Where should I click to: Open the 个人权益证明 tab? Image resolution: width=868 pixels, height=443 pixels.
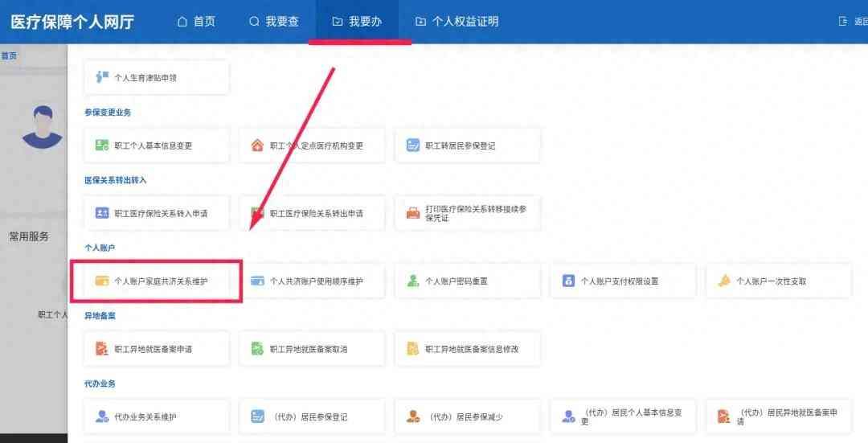(x=457, y=22)
